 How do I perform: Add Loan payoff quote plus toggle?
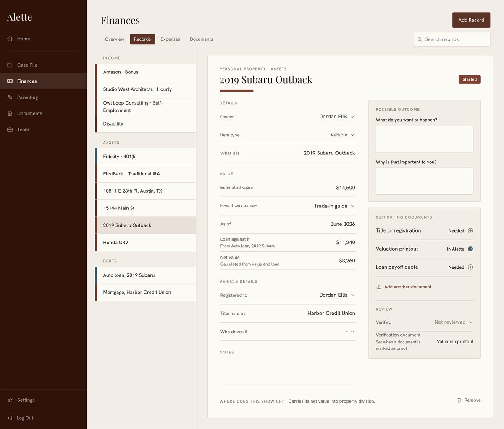[x=470, y=267]
